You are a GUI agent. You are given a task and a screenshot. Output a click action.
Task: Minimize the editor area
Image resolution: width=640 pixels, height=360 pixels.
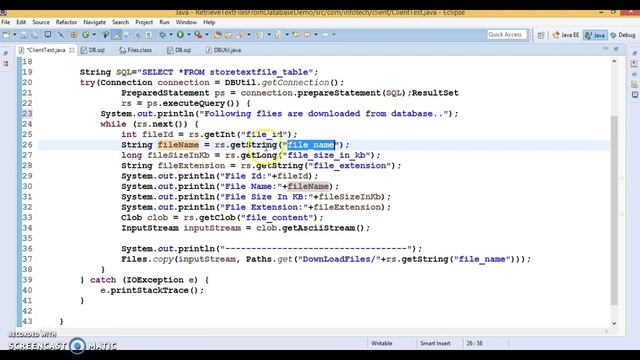[605, 49]
